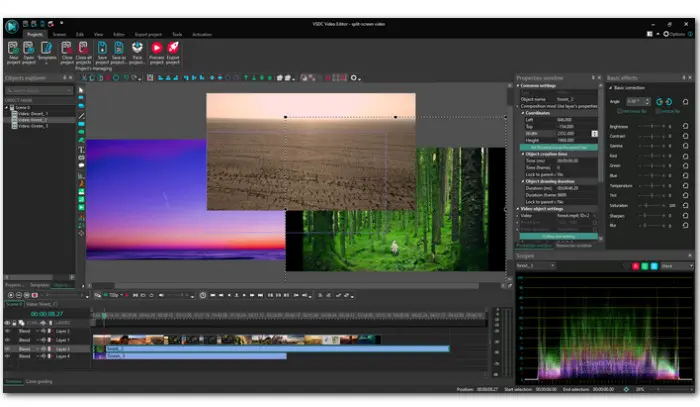
Task: Adjust the Saturation slider
Action: pyautogui.click(x=652, y=205)
